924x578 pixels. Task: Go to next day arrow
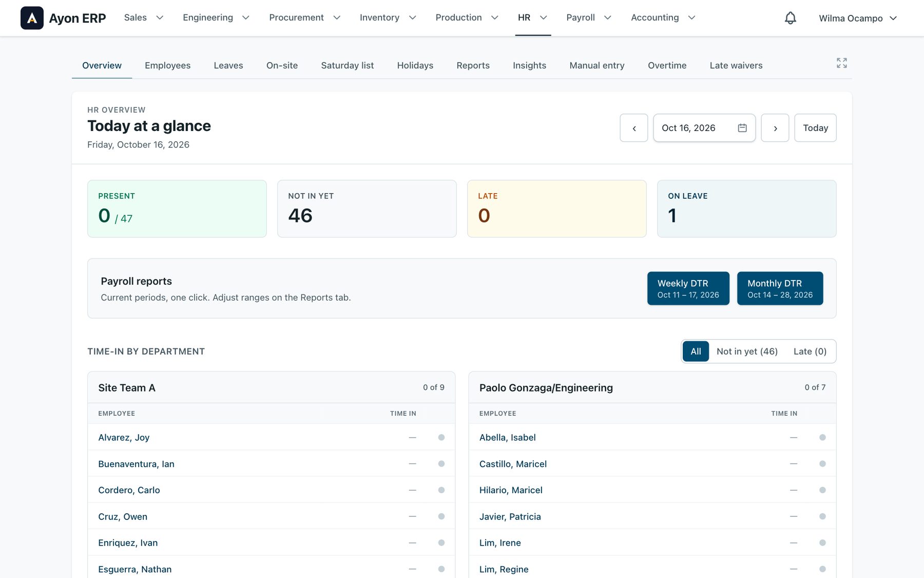coord(775,128)
